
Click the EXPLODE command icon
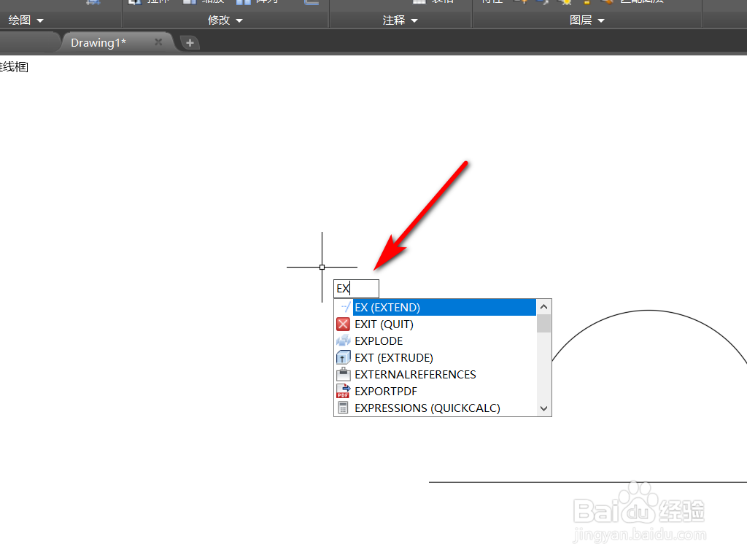[343, 341]
